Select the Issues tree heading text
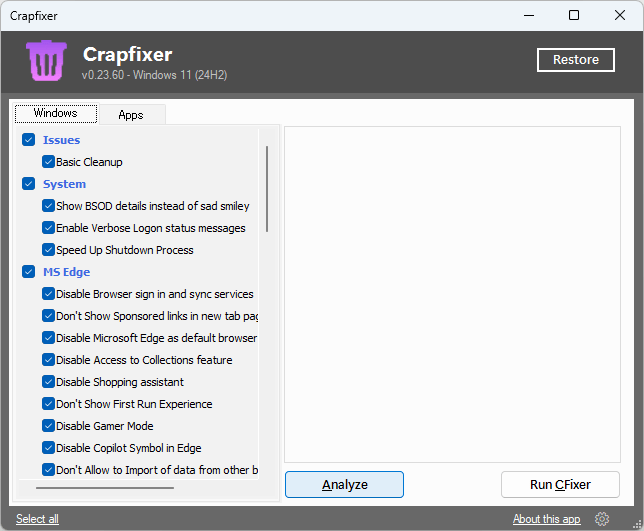The height and width of the screenshot is (531, 644). pyautogui.click(x=61, y=140)
